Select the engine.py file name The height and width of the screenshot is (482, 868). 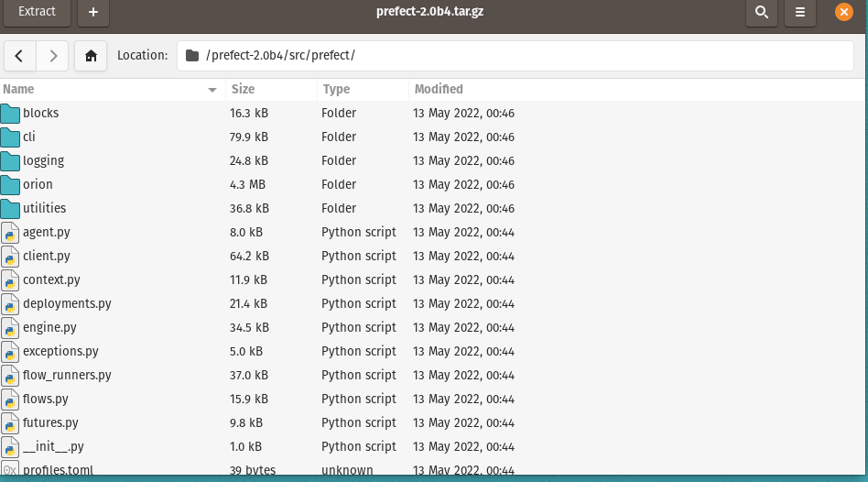click(x=49, y=327)
